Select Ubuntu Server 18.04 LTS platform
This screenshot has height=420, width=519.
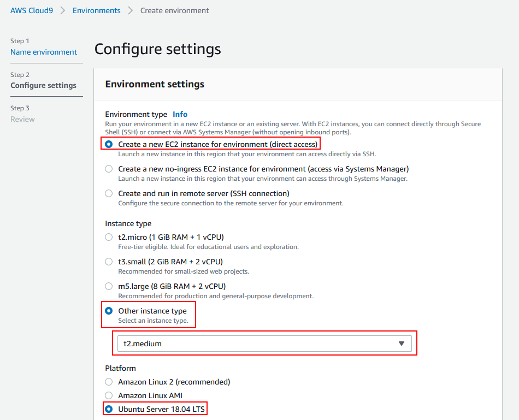[109, 409]
